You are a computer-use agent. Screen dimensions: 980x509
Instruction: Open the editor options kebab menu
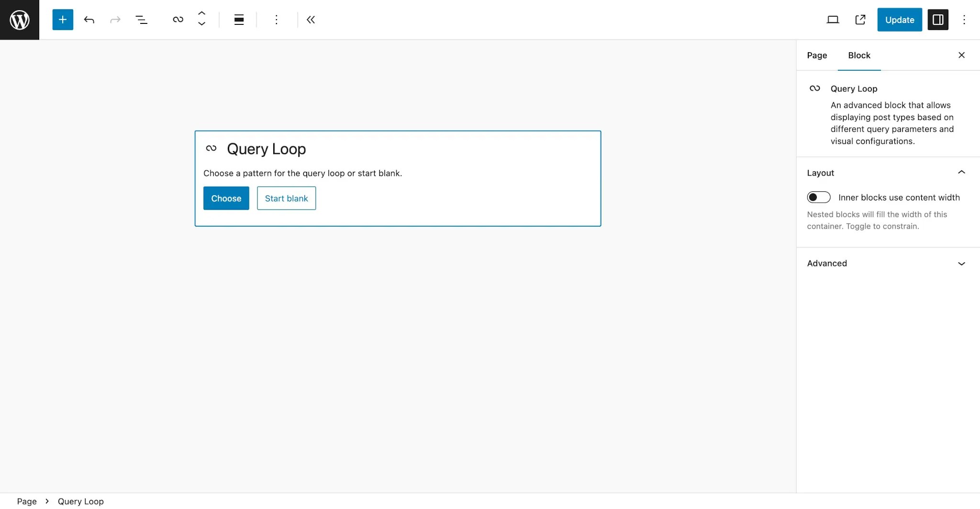[x=964, y=20]
